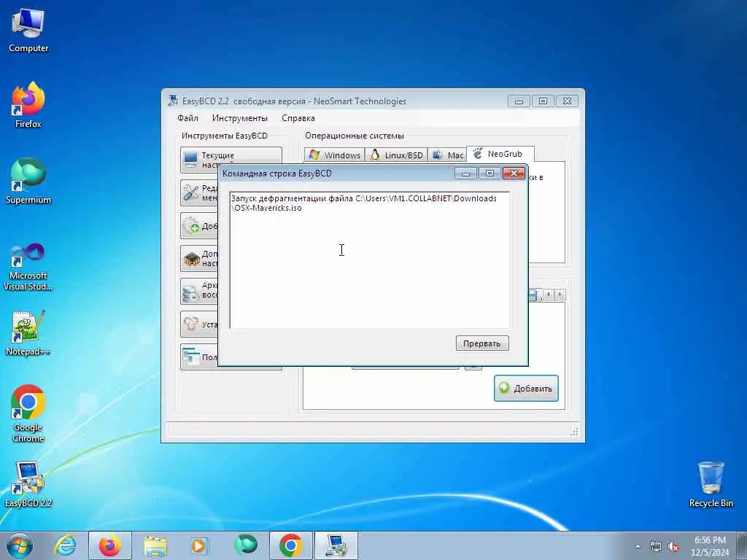Click the Текущие настройки sidebar button
747x560 pixels.
click(231, 160)
